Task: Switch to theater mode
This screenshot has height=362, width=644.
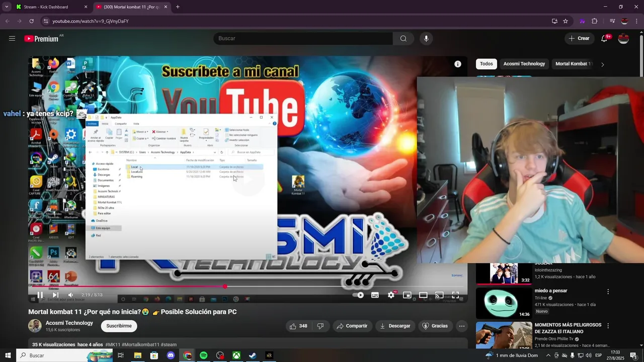Action: click(423, 295)
